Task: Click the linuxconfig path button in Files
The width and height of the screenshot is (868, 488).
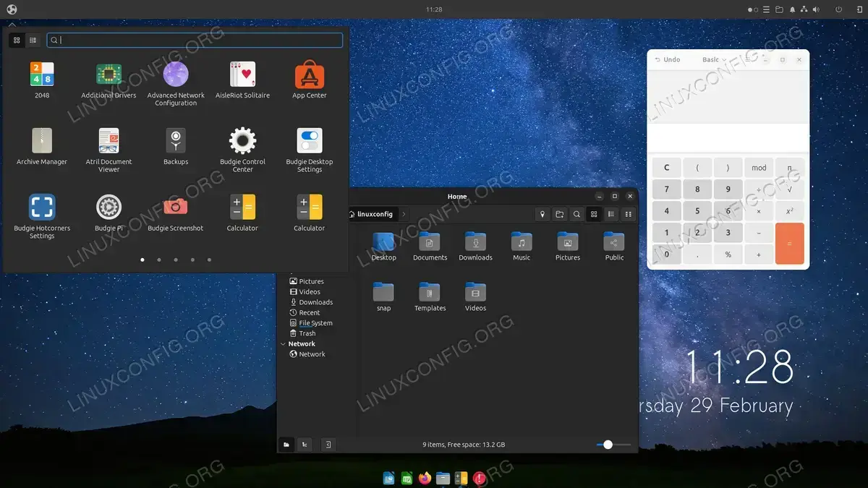Action: [373, 214]
